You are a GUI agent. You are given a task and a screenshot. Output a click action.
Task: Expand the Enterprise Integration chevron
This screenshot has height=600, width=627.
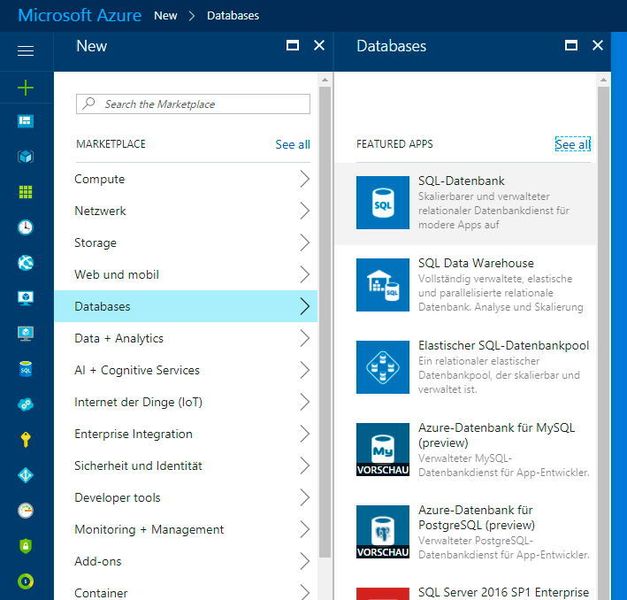(305, 434)
